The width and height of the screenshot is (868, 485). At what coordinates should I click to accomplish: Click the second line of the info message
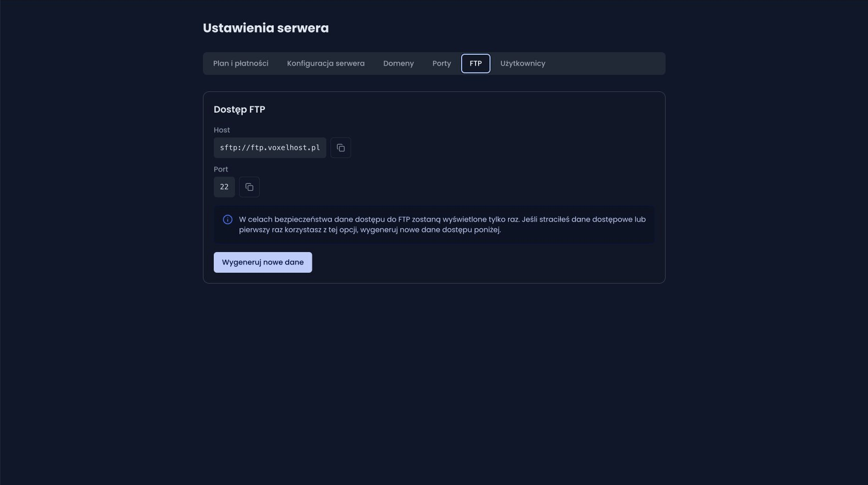click(370, 230)
